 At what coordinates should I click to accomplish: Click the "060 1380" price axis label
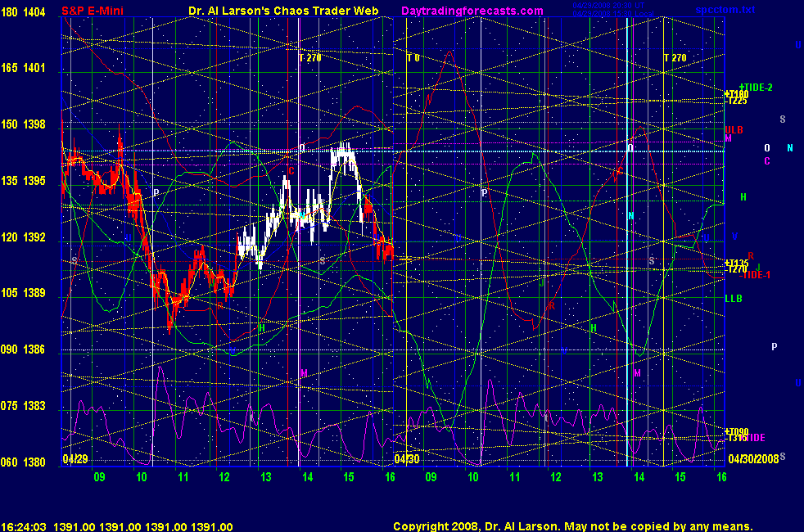pos(23,462)
